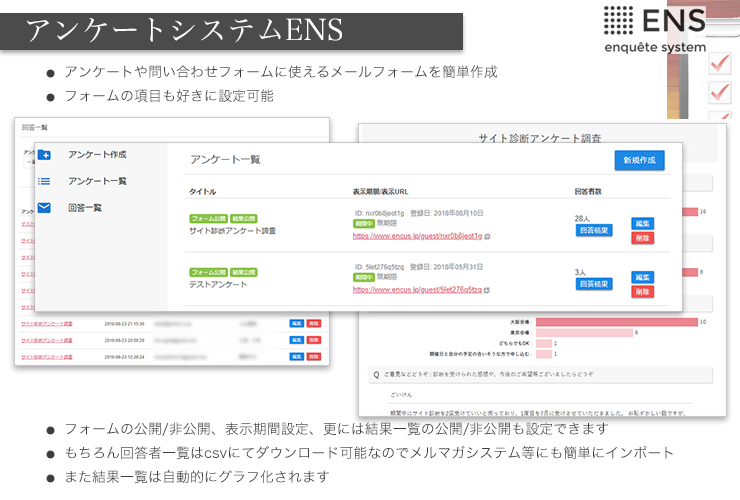Click the 新規作成 button
The height and width of the screenshot is (500, 740).
point(639,160)
